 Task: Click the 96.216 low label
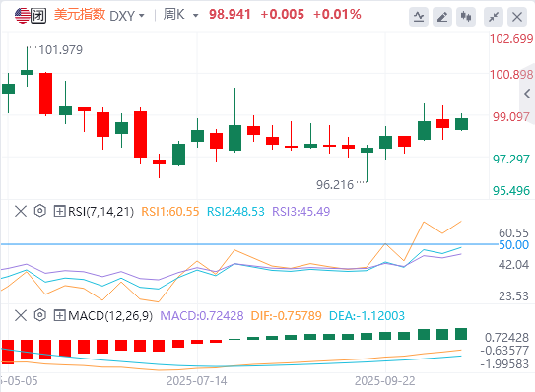(x=335, y=185)
